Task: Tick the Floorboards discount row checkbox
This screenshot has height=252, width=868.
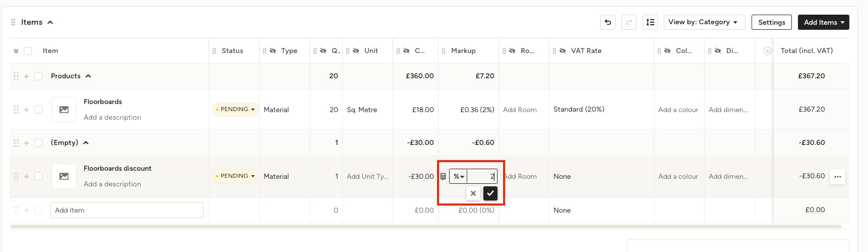Action: point(38,176)
